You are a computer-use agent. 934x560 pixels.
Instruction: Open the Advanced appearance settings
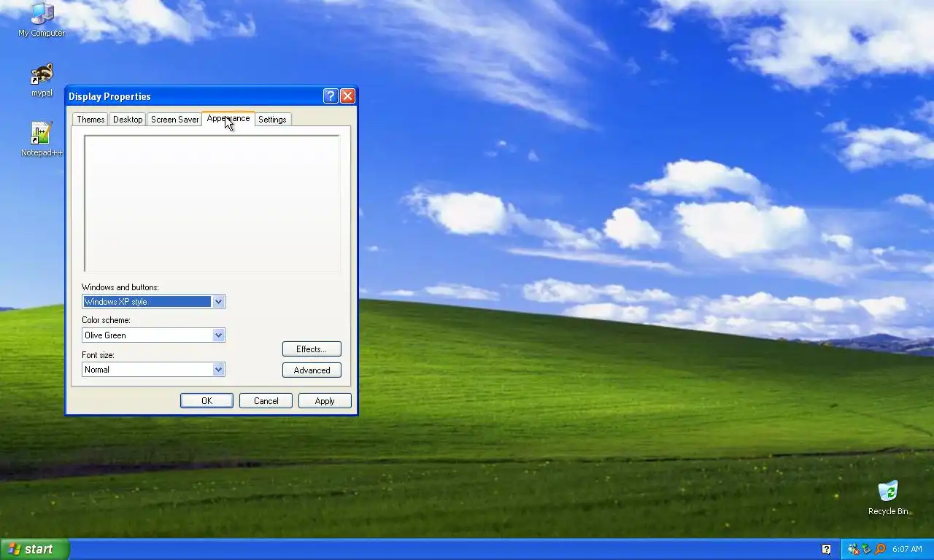pyautogui.click(x=312, y=370)
